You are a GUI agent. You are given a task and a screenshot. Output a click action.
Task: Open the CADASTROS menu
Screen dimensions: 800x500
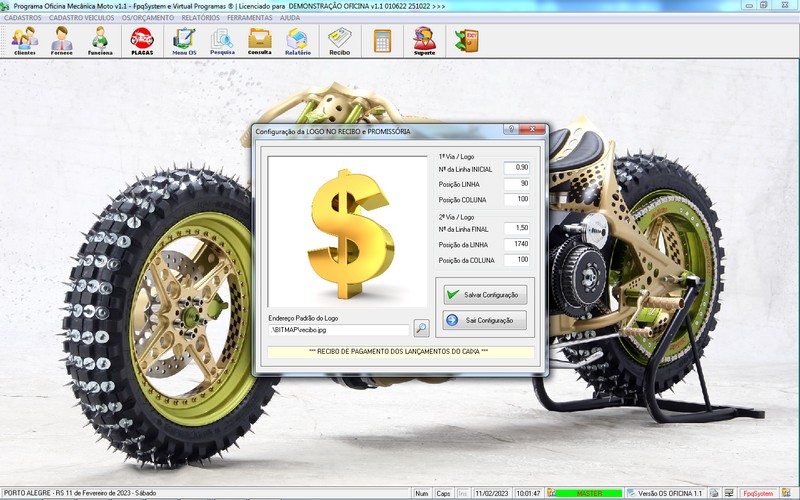point(22,17)
